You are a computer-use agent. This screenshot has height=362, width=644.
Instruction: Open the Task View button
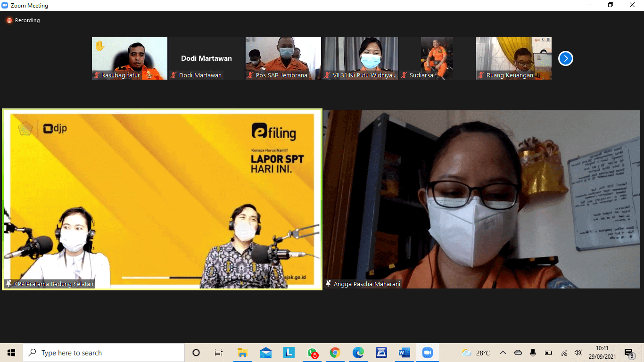click(x=219, y=353)
